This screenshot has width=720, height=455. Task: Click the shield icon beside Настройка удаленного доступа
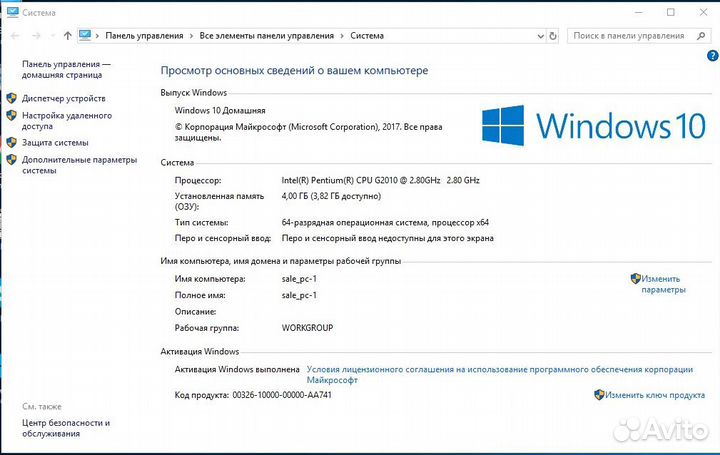coord(12,115)
